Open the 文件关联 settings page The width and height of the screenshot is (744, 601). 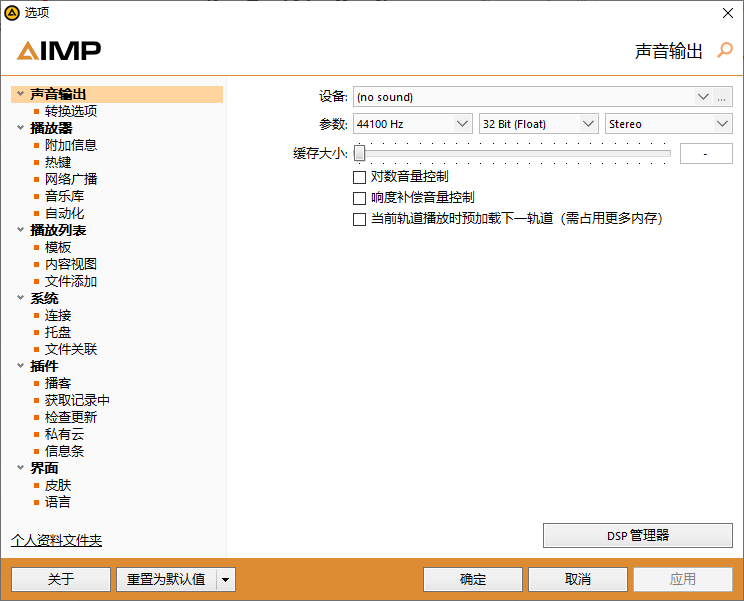coord(71,350)
